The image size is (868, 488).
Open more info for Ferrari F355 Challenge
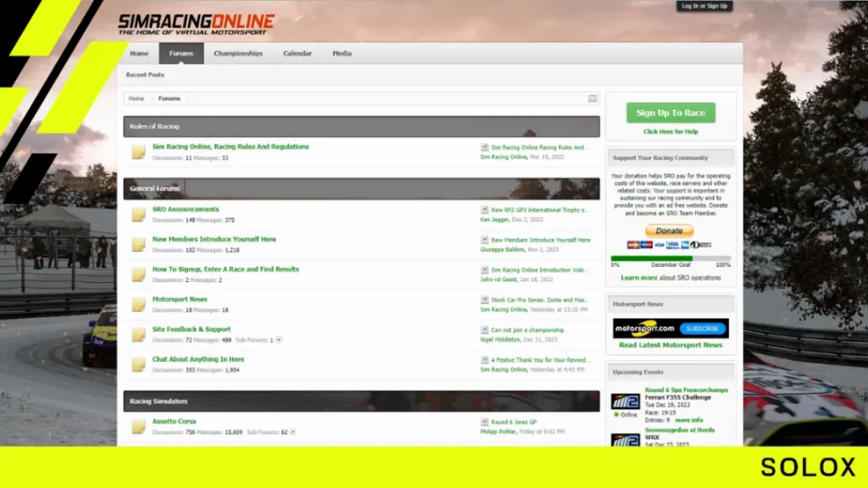(x=688, y=420)
